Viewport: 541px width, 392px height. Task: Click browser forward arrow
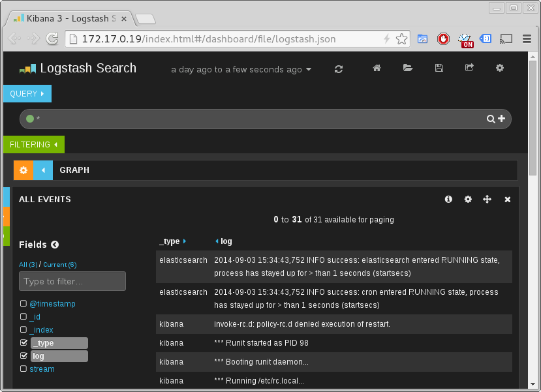click(x=33, y=38)
